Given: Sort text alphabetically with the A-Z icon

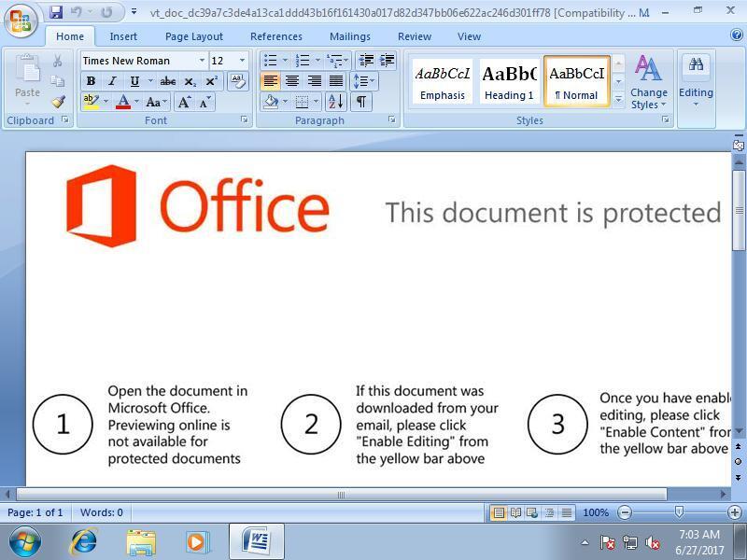Looking at the screenshot, I should coord(336,102).
